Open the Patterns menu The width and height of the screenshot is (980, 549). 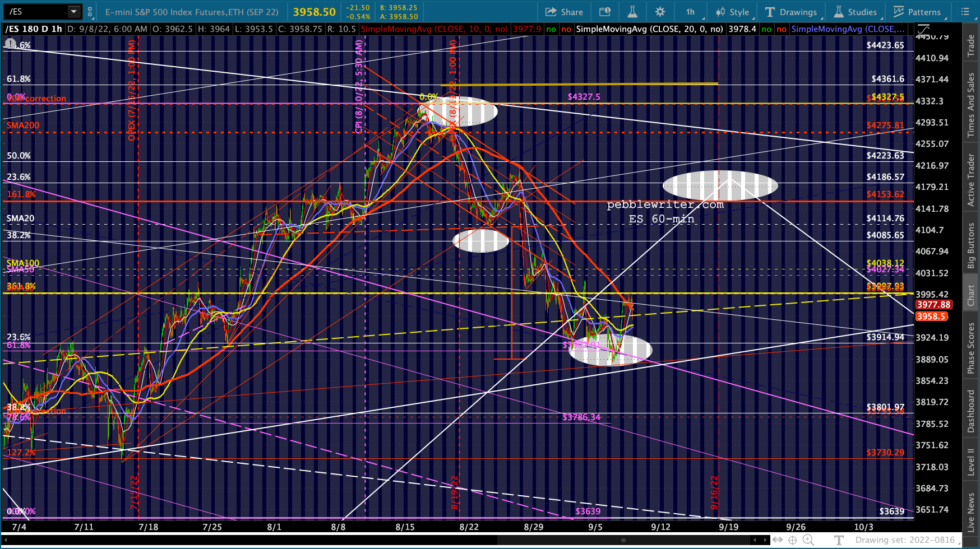point(917,12)
